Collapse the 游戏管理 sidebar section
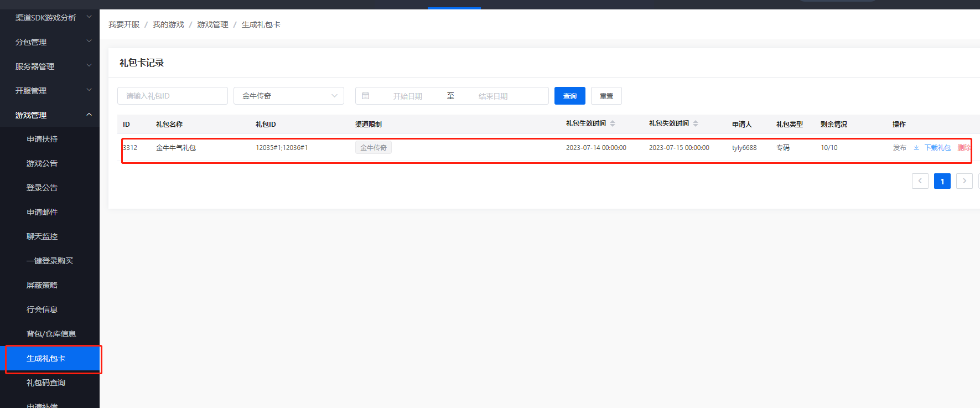Viewport: 980px width, 408px height. (50, 115)
